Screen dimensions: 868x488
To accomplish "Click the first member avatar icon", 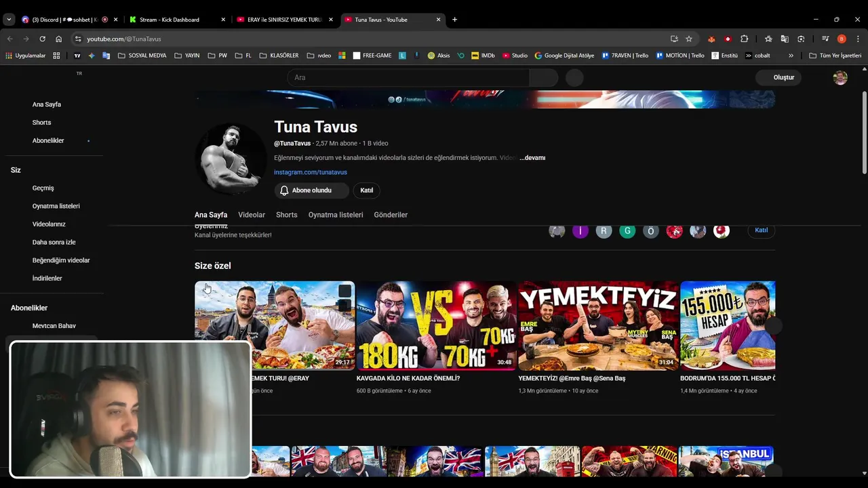I will (x=557, y=230).
